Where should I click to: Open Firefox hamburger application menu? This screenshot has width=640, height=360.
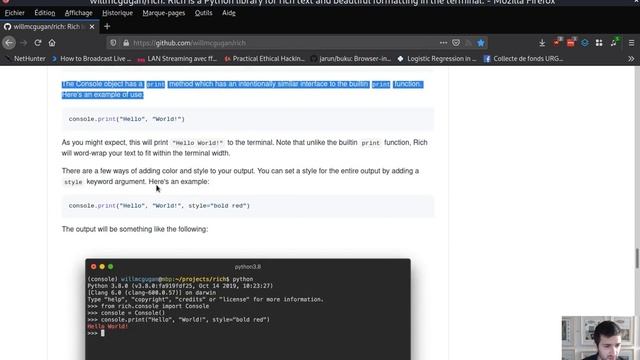[x=631, y=43]
